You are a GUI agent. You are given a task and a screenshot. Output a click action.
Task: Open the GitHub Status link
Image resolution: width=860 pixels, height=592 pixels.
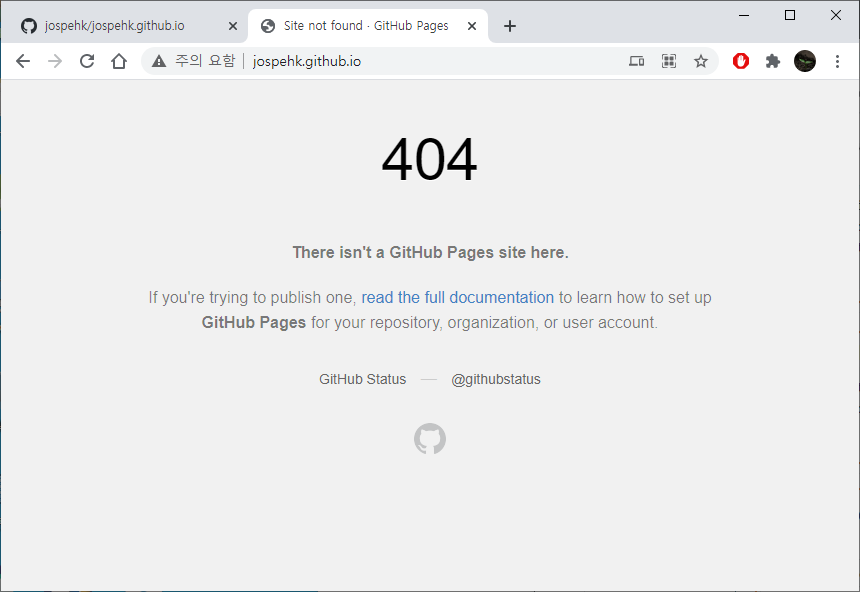click(x=363, y=379)
